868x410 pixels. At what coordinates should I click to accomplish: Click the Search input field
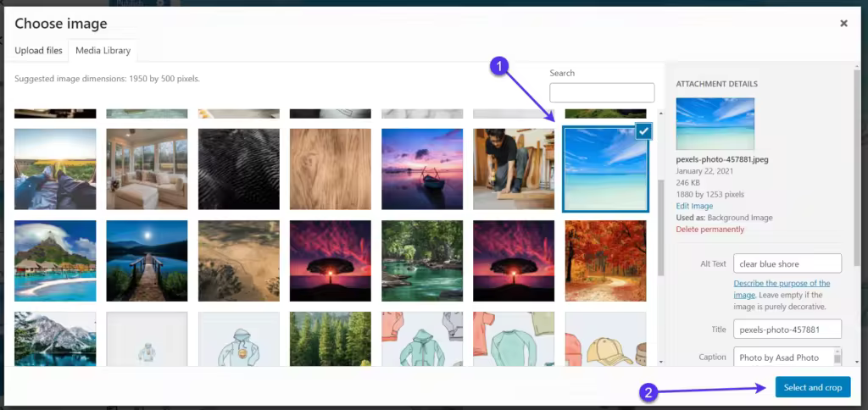tap(602, 92)
